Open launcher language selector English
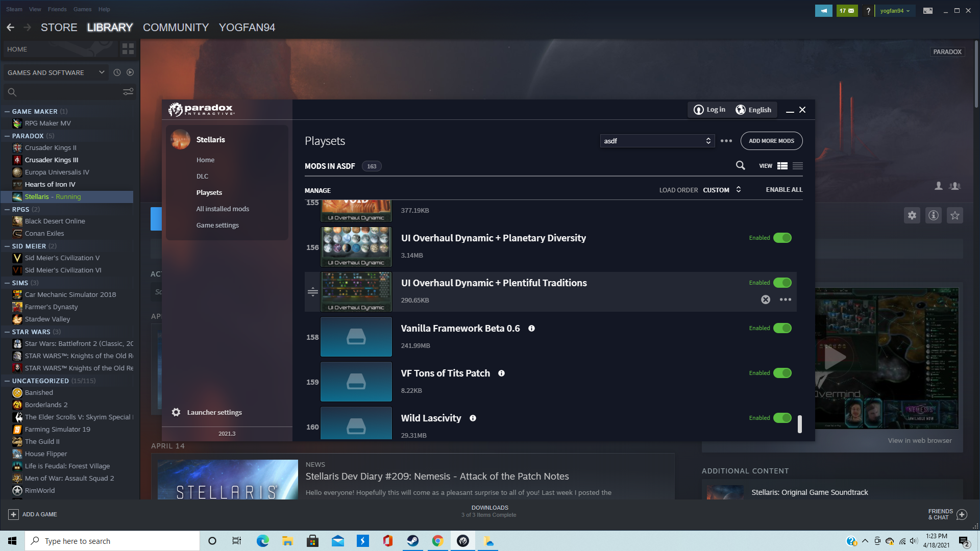This screenshot has width=980, height=551. pyautogui.click(x=753, y=110)
